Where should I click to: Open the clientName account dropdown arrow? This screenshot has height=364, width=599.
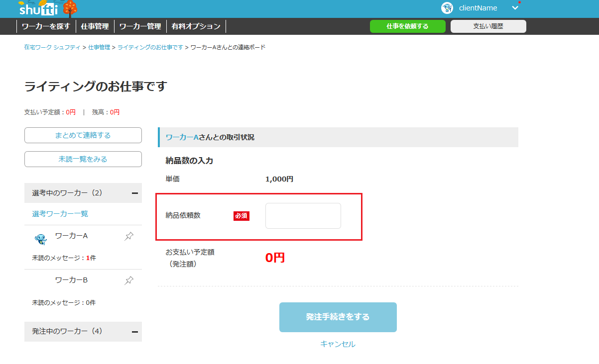pyautogui.click(x=515, y=8)
